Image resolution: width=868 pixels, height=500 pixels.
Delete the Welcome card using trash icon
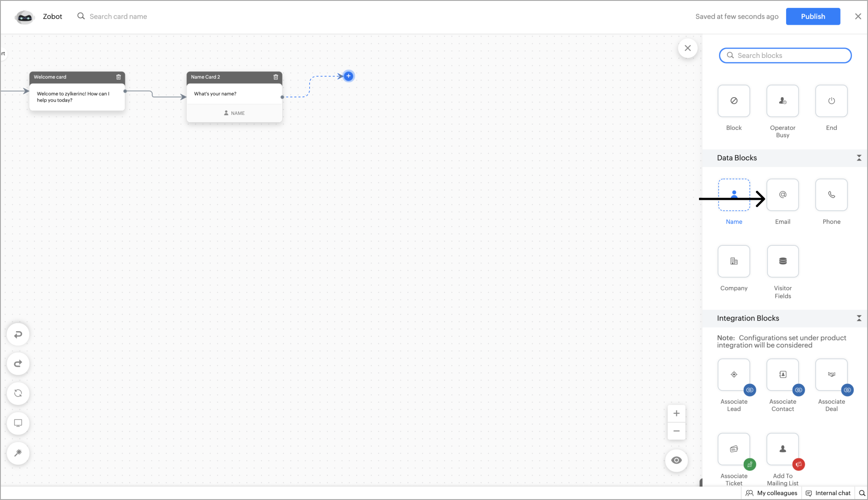click(x=119, y=77)
